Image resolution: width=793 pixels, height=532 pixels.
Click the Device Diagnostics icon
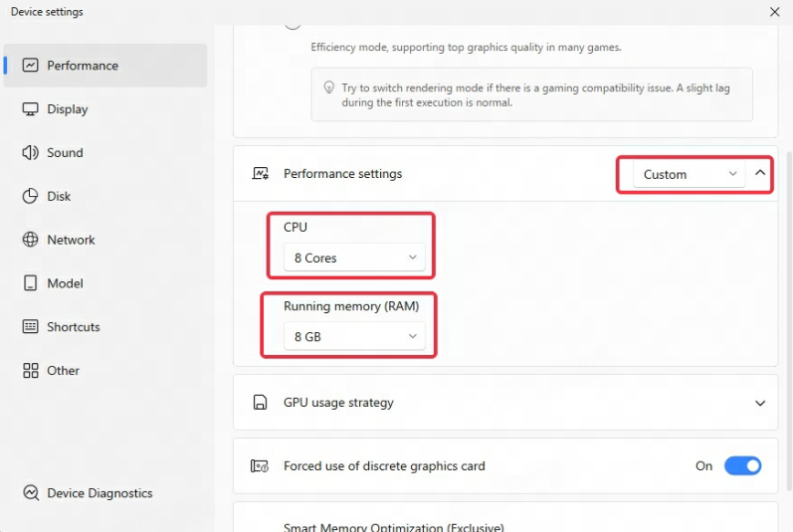pos(31,492)
